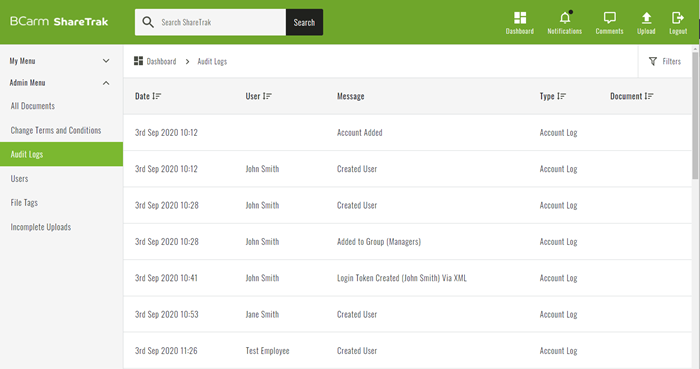Screen dimensions: 700x369
Task: Open All Documents in Admin Menu
Action: click(33, 106)
